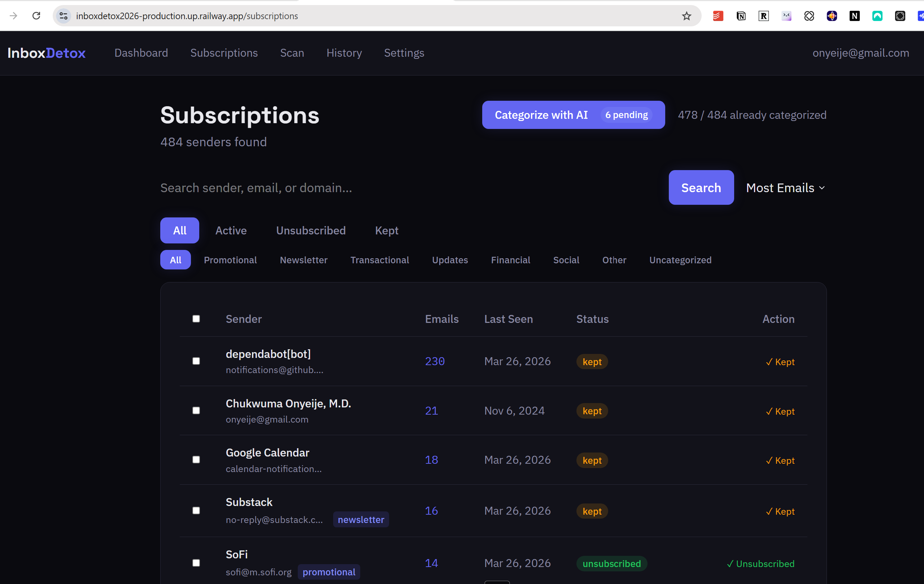The width and height of the screenshot is (924, 584).
Task: Select the Substack sender checkbox
Action: 196,510
